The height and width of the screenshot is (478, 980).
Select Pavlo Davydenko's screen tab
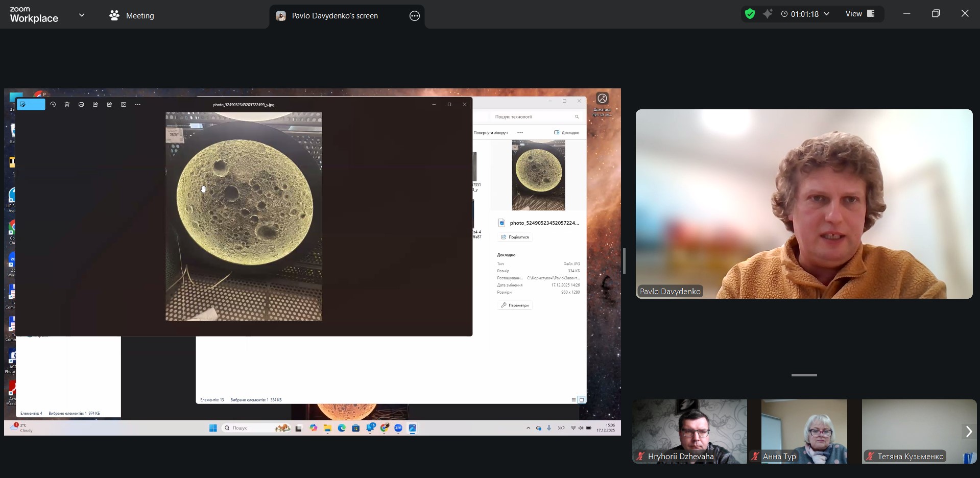334,16
